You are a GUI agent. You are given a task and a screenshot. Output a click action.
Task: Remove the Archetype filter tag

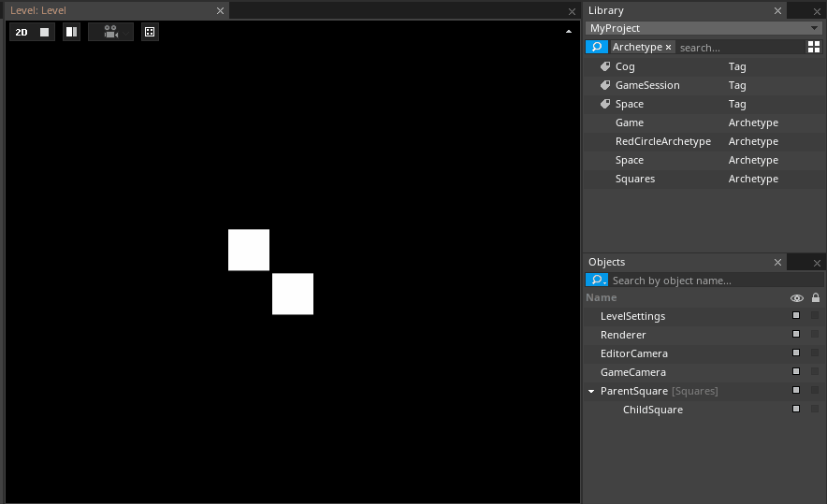point(668,47)
